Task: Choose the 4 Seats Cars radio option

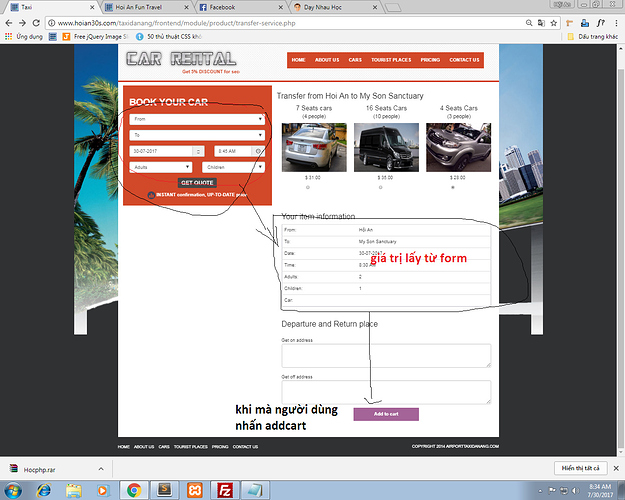Action: (x=453, y=186)
